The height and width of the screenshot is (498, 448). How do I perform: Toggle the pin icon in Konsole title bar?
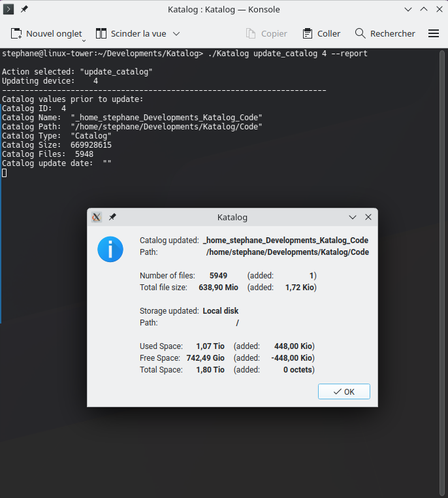click(x=24, y=9)
